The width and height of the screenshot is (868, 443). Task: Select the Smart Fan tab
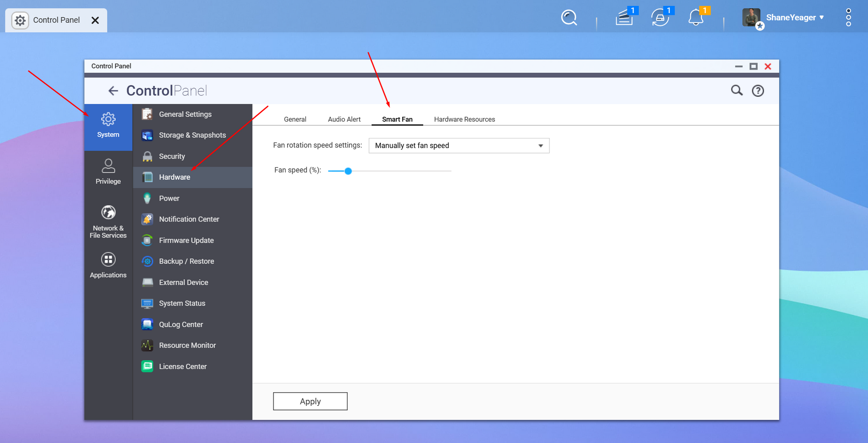[x=397, y=119]
